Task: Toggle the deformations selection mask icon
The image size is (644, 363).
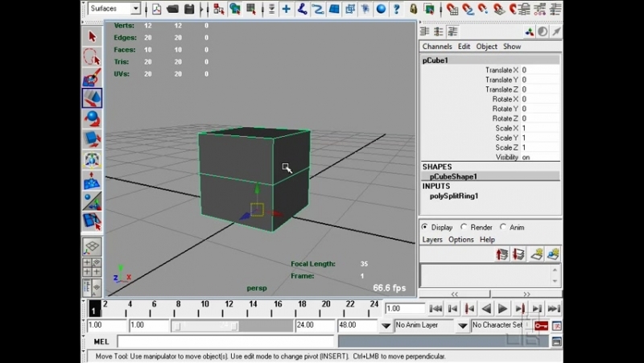Action: click(349, 9)
